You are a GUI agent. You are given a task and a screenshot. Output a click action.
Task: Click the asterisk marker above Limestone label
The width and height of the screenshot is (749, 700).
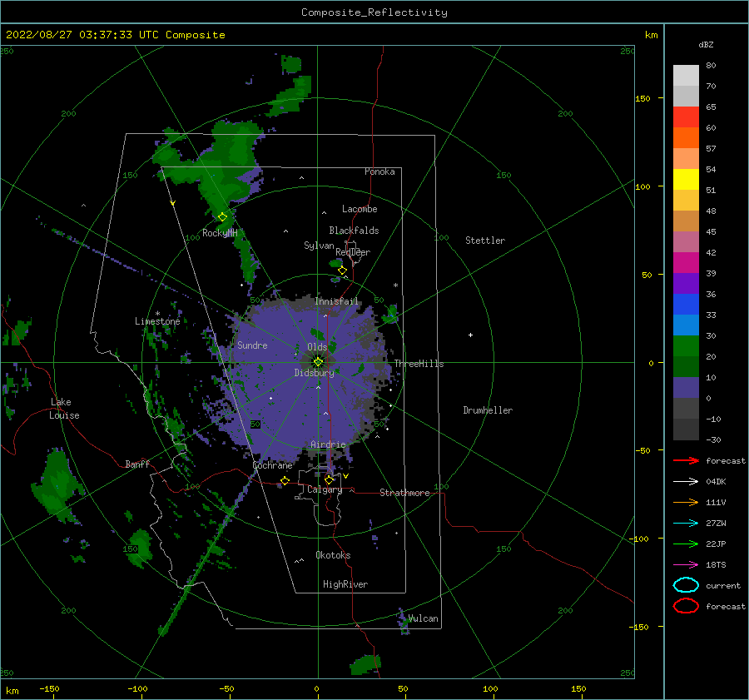[x=157, y=314]
